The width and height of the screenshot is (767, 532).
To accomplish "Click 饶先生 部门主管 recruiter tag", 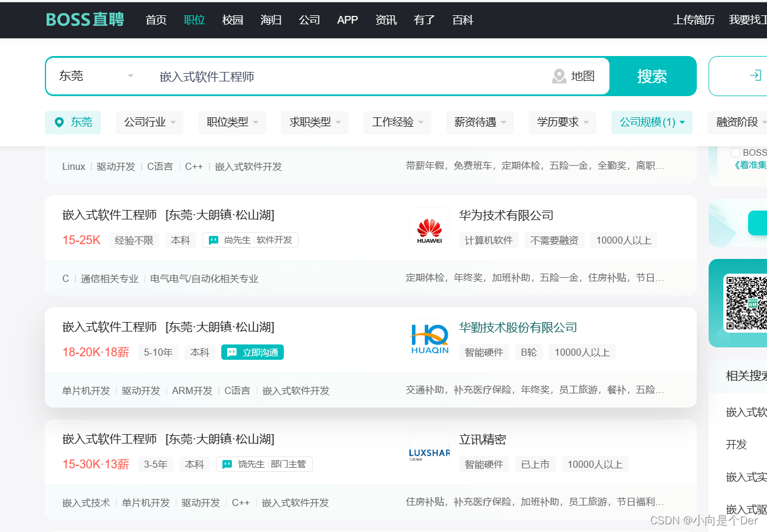I will pos(264,464).
